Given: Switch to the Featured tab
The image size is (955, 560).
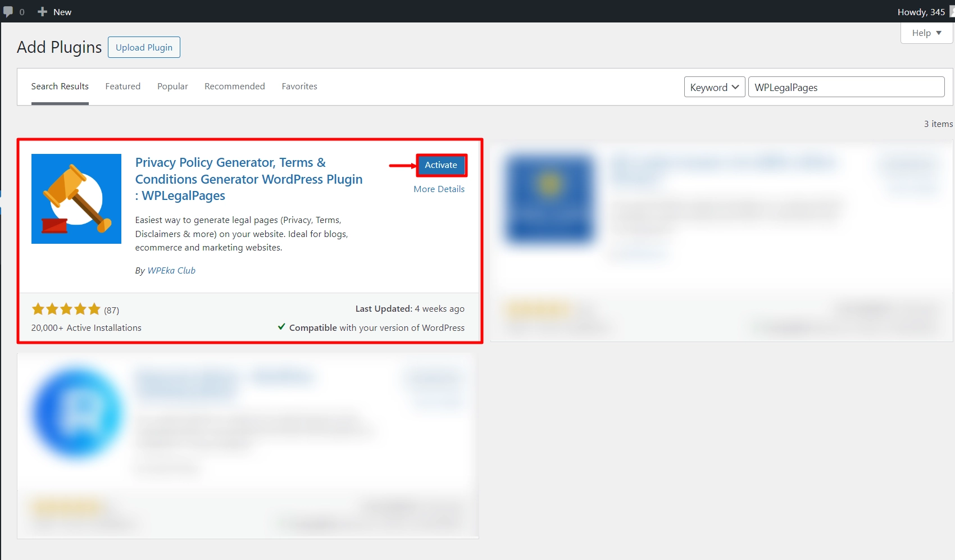Looking at the screenshot, I should click(122, 86).
